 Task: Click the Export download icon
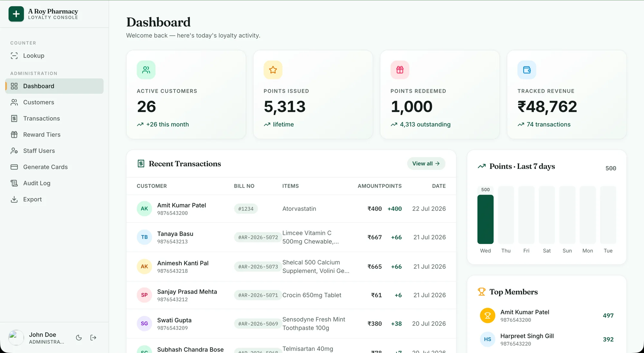tap(14, 199)
